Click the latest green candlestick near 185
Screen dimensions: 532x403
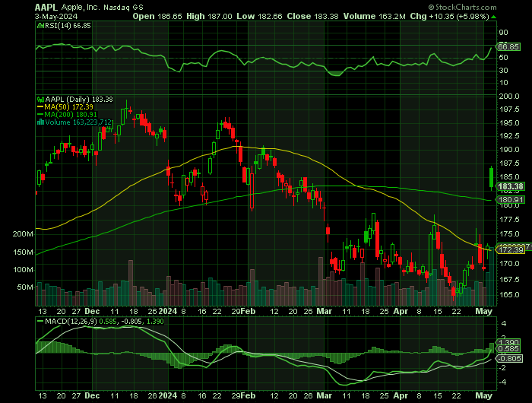pyautogui.click(x=491, y=177)
